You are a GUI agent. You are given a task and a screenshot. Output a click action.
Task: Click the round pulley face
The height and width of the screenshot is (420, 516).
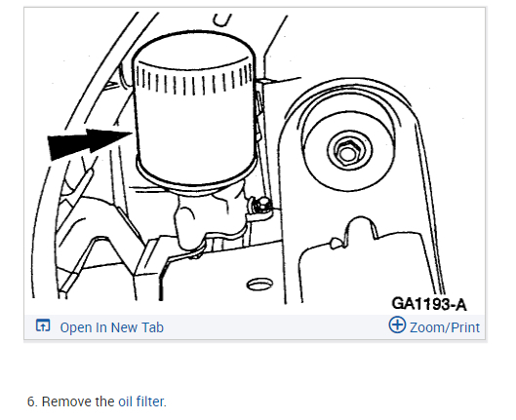(x=349, y=151)
